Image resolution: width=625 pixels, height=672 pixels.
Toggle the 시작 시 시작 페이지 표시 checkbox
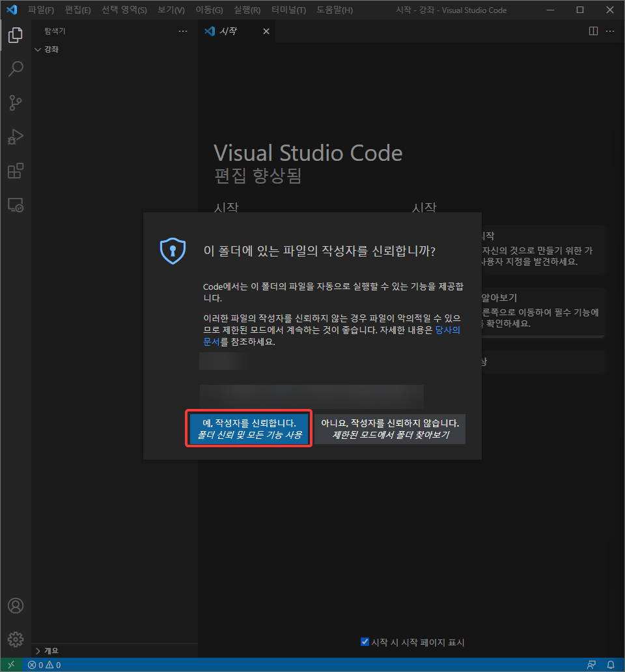click(365, 641)
